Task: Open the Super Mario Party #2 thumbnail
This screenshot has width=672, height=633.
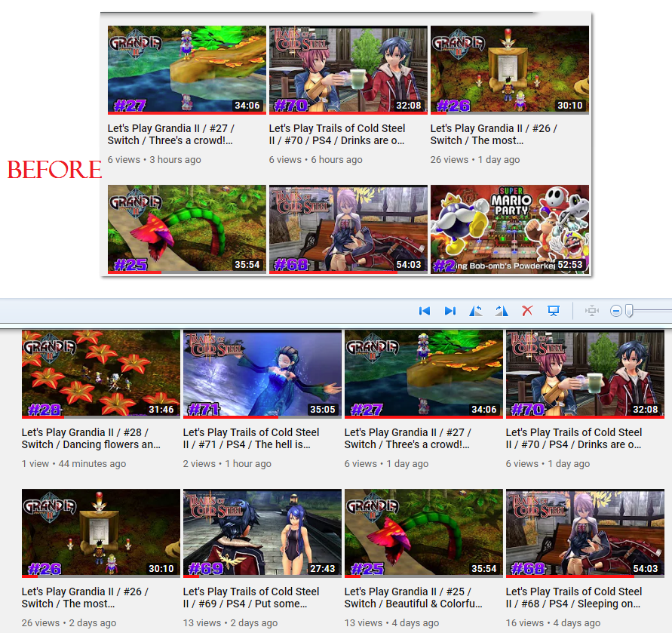Action: pos(510,229)
